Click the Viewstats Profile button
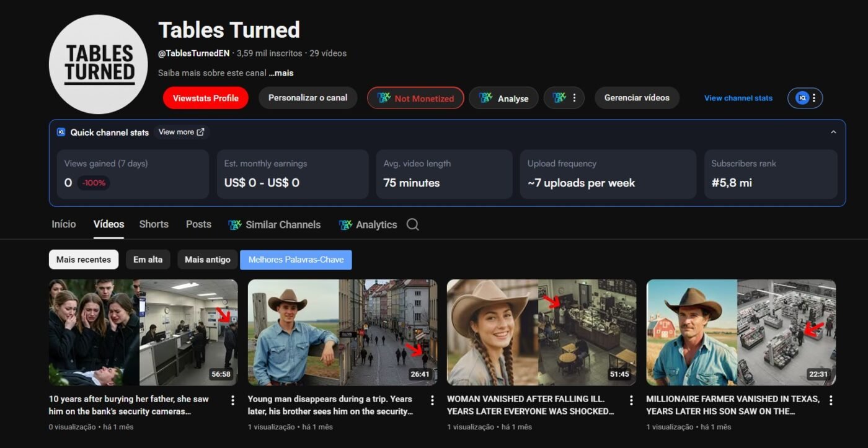868x448 pixels. (205, 97)
